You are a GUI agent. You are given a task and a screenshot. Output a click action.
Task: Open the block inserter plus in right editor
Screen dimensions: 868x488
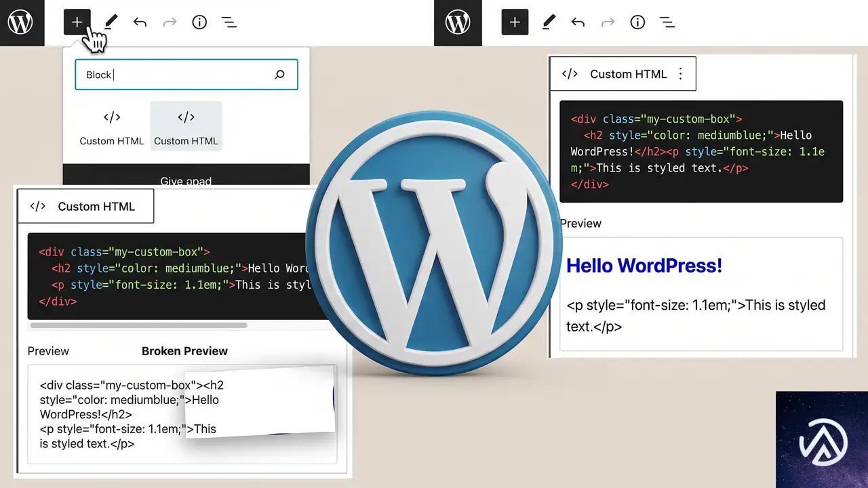(515, 22)
